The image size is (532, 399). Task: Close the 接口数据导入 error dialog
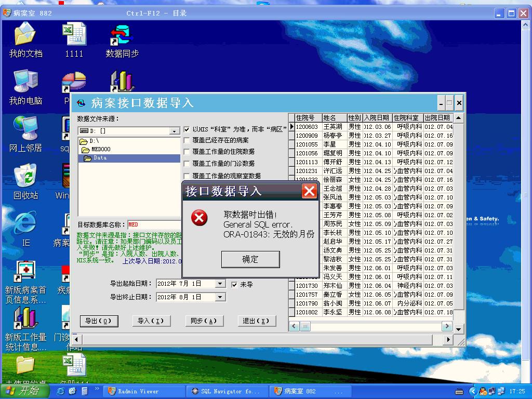pyautogui.click(x=310, y=191)
